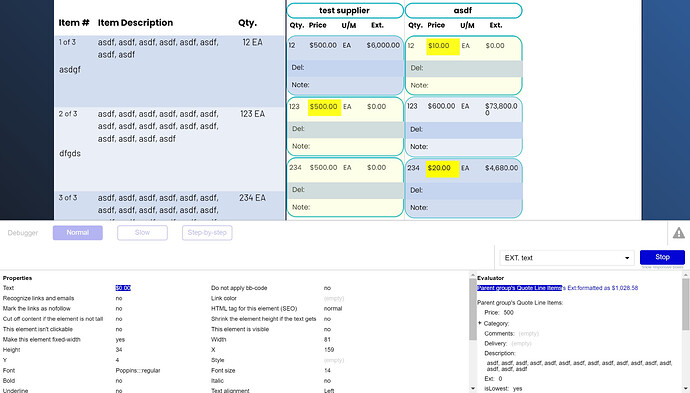Click the Debugger label
Image resolution: width=690 pixels, height=393 pixels.
(x=23, y=233)
